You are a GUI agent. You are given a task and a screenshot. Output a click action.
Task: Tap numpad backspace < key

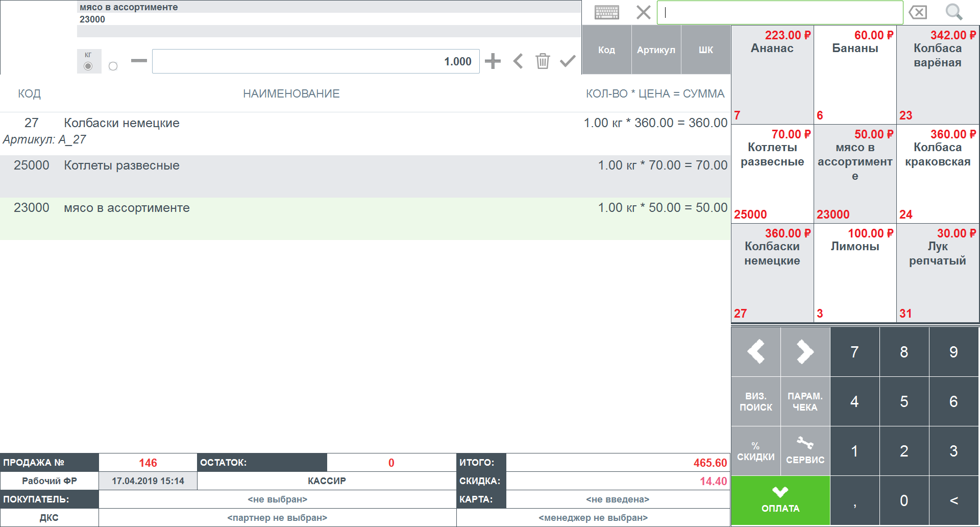(953, 500)
